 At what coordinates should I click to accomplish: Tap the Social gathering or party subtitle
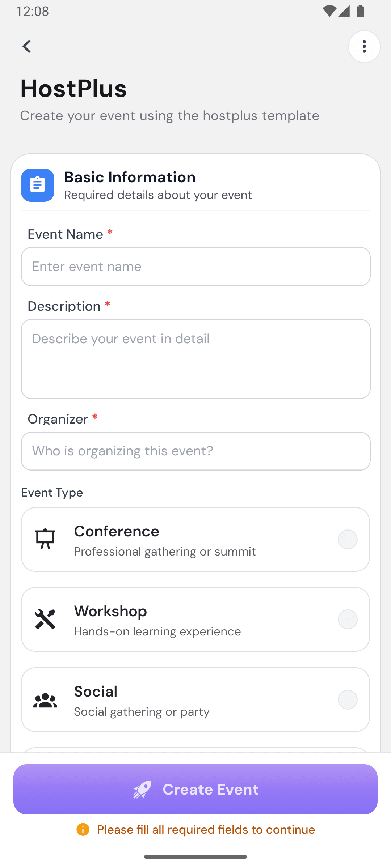point(142,712)
